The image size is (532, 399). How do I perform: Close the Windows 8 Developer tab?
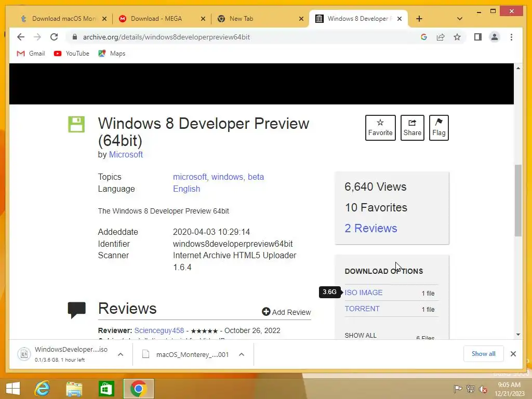pyautogui.click(x=400, y=19)
